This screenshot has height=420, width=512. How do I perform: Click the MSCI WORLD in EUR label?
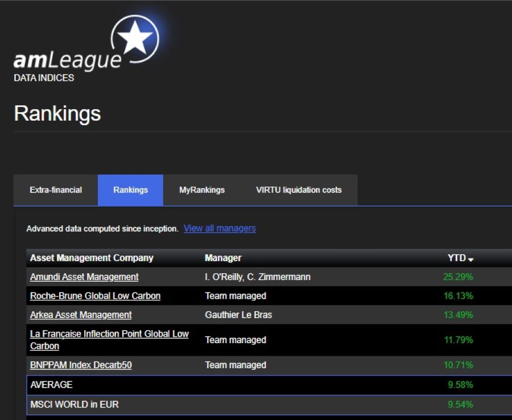pos(74,404)
